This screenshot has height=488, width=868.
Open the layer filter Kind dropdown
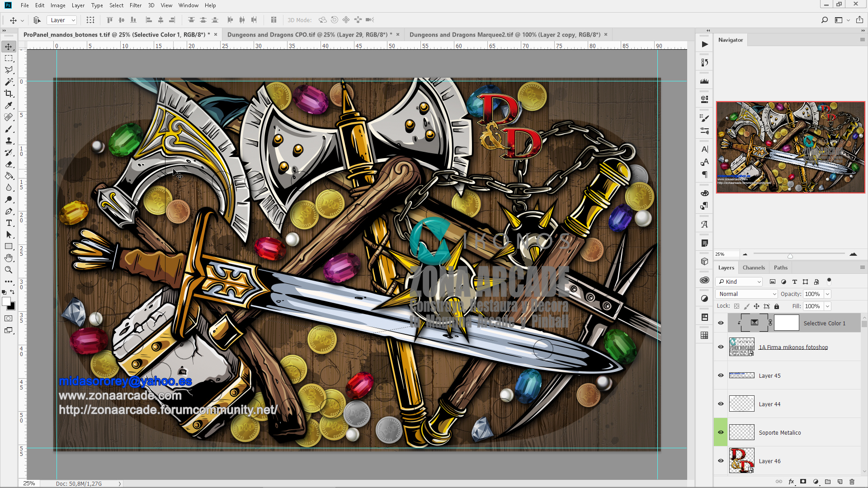pos(739,282)
